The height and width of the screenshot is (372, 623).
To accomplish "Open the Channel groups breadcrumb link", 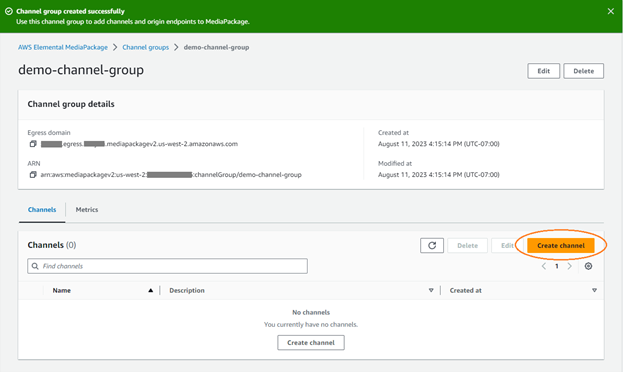I will [145, 47].
